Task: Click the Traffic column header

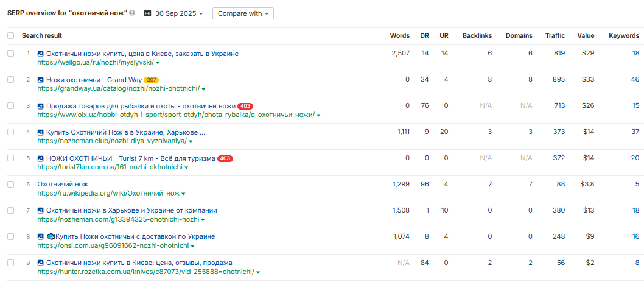Action: (555, 36)
